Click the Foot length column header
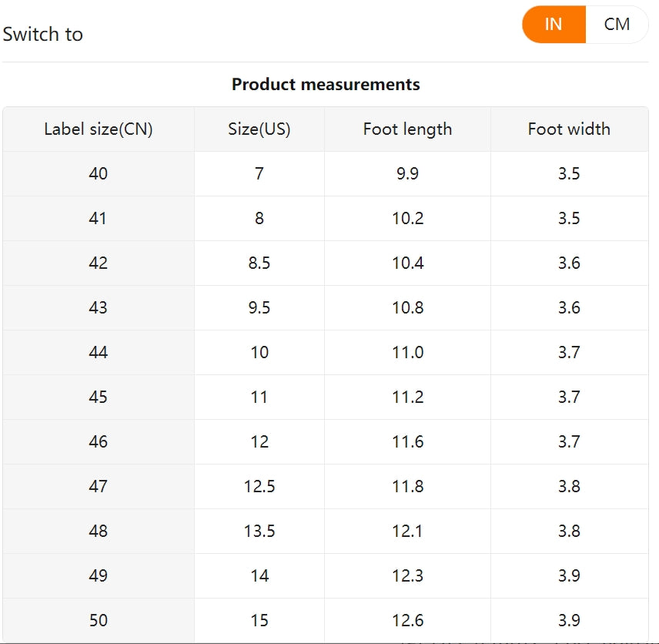The width and height of the screenshot is (659, 644). [x=407, y=129]
